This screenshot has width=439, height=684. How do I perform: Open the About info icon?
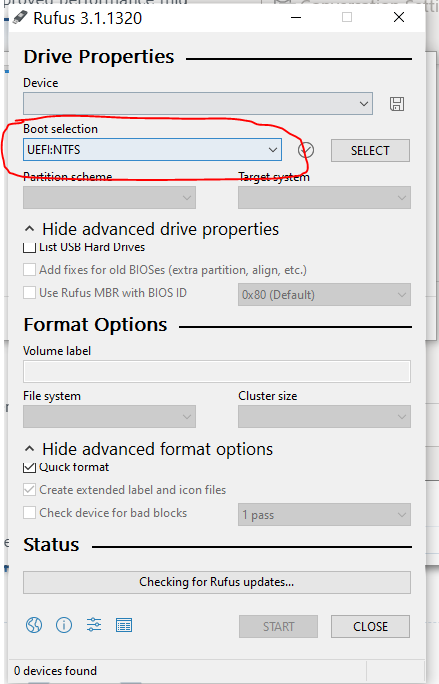(x=64, y=625)
